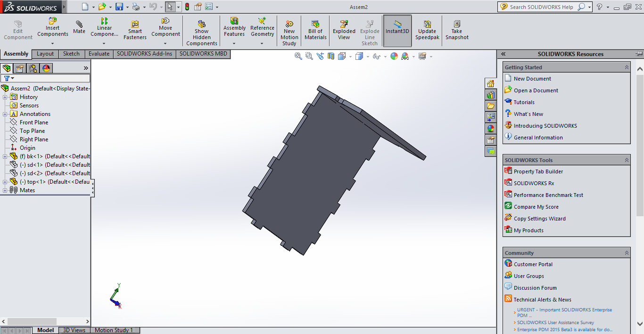This screenshot has width=644, height=334.
Task: Open the Evaluate tab
Action: click(x=99, y=54)
